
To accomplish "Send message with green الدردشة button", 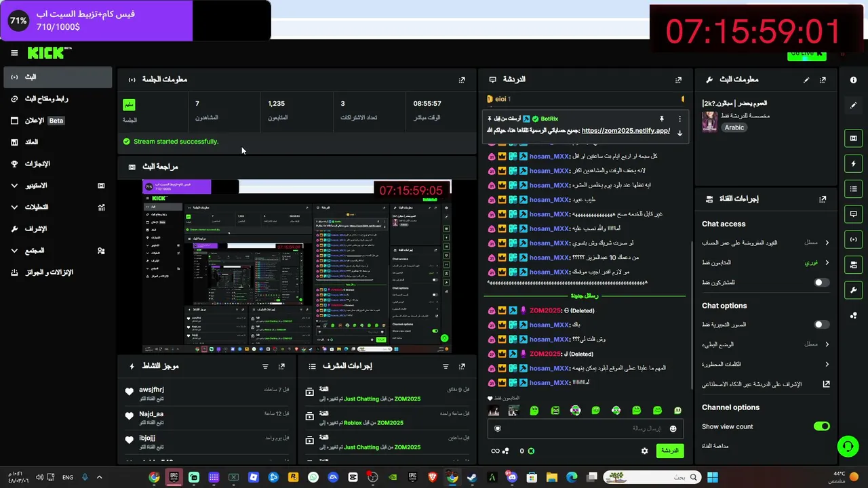I will (x=670, y=451).
